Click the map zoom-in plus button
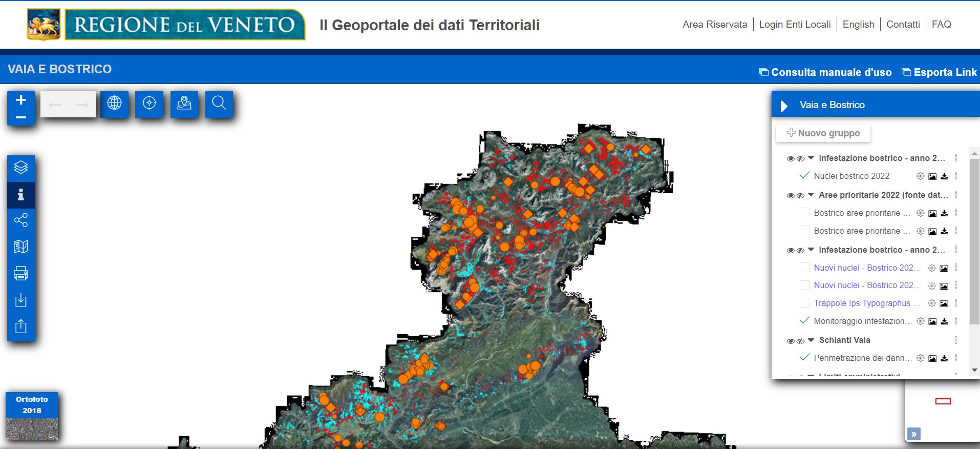 [x=21, y=100]
